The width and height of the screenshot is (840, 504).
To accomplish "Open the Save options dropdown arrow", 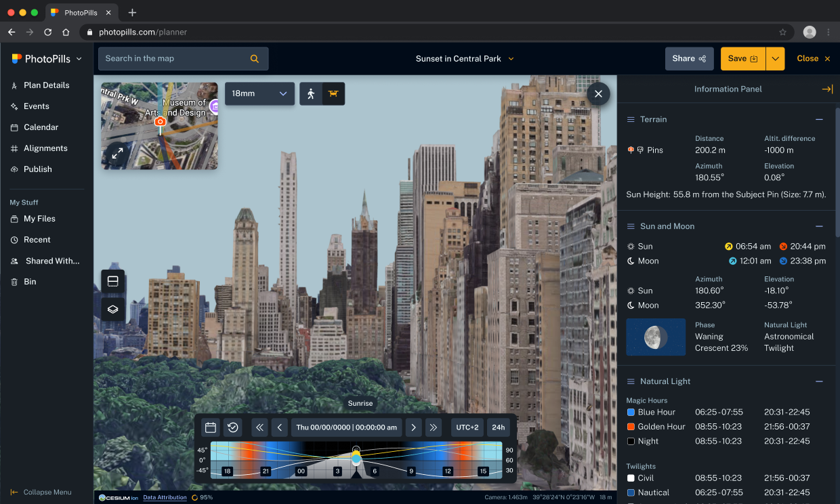I will tap(776, 59).
